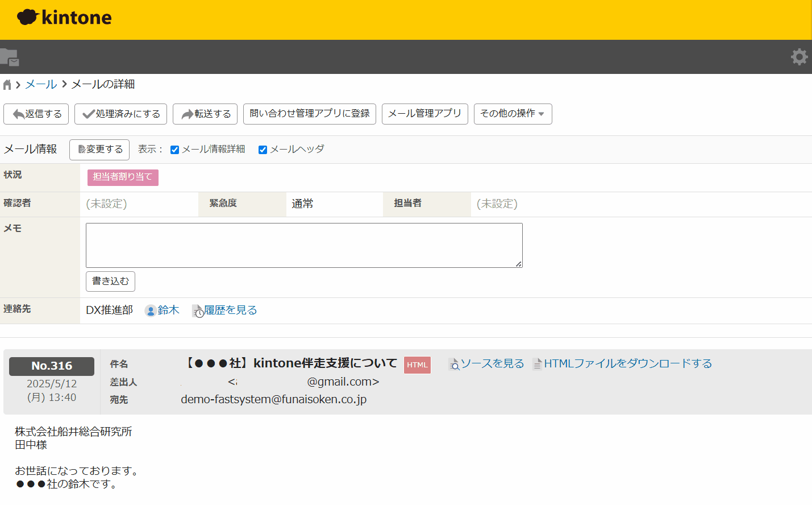This screenshot has height=505, width=812.
Task: Click the DX推進部 contact text
Action: pos(109,310)
